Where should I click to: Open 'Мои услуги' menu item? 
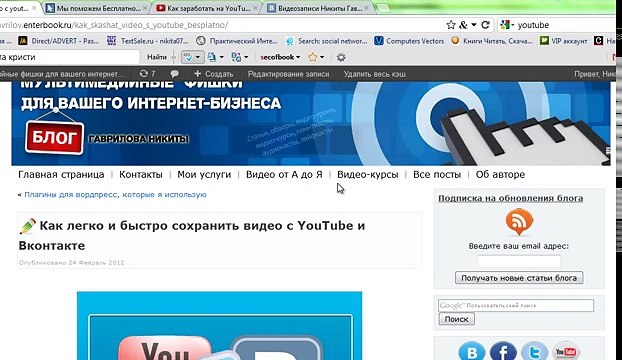[x=204, y=174]
